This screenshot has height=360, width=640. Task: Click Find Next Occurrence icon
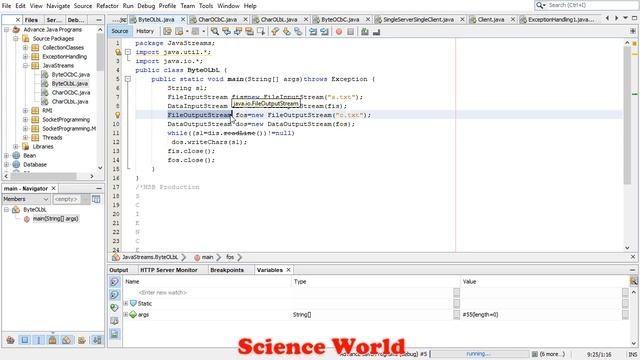coord(238,31)
